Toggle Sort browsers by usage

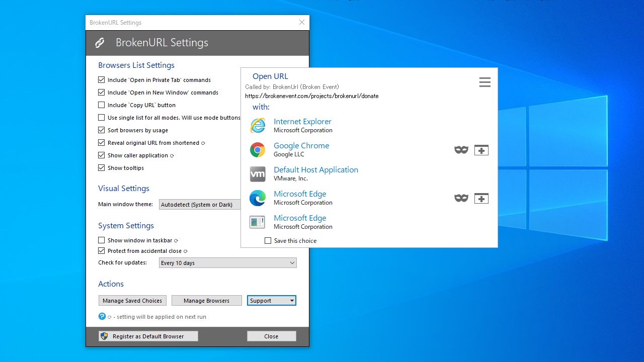102,130
